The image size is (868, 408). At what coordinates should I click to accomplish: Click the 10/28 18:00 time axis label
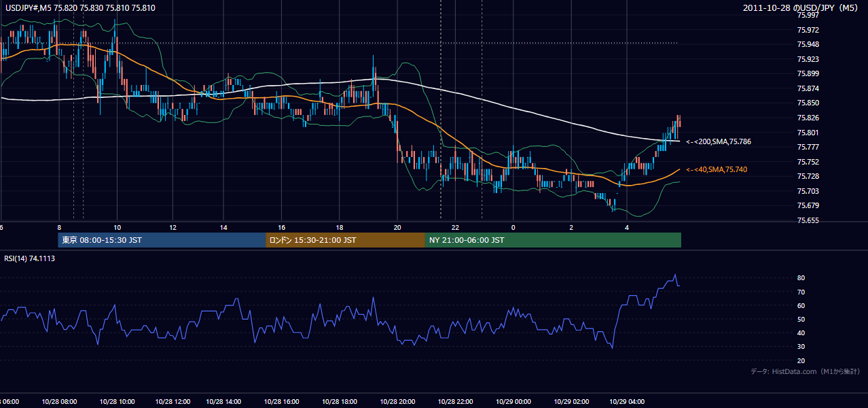[x=340, y=402]
